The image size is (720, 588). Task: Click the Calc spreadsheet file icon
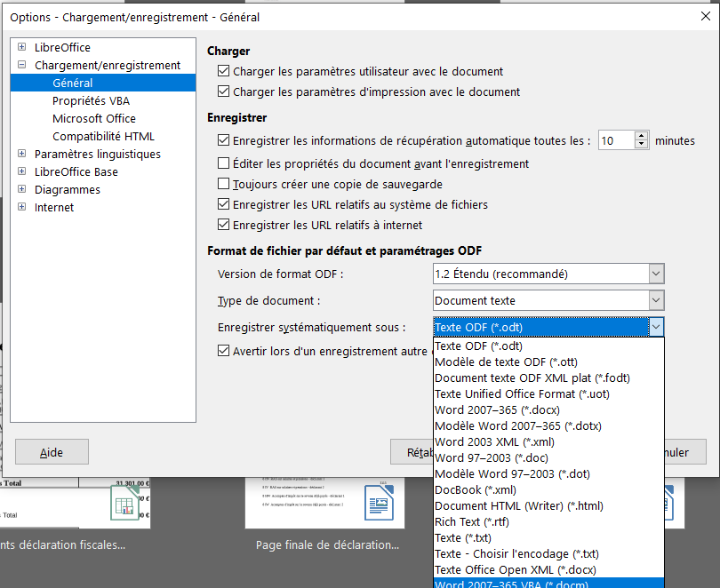[x=125, y=503]
